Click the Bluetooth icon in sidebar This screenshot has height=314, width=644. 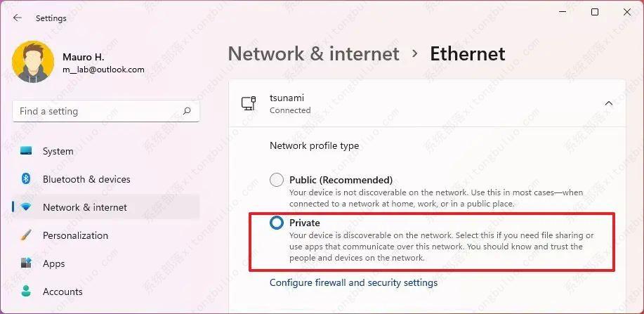click(27, 179)
